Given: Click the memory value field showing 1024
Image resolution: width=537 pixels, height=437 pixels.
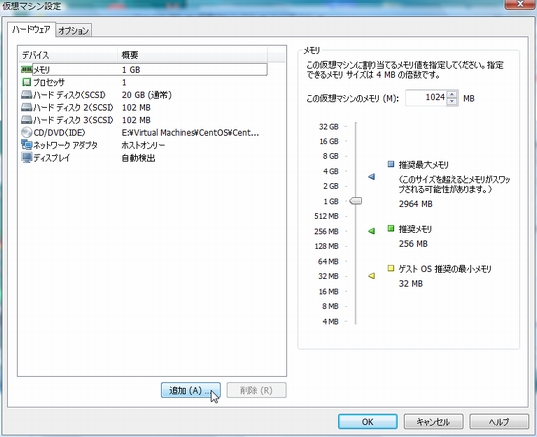Looking at the screenshot, I should (426, 98).
